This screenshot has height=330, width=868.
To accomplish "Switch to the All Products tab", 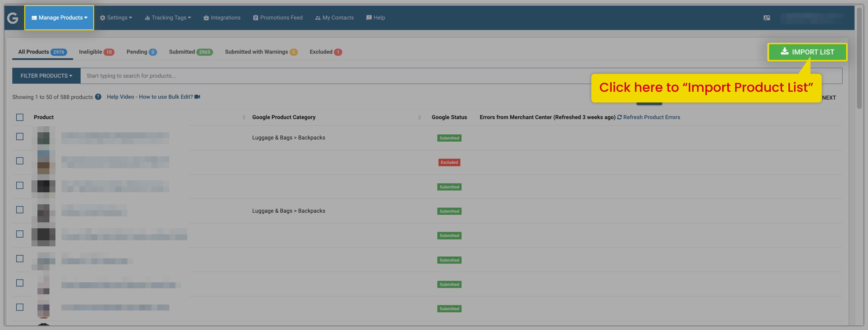I will coord(42,52).
